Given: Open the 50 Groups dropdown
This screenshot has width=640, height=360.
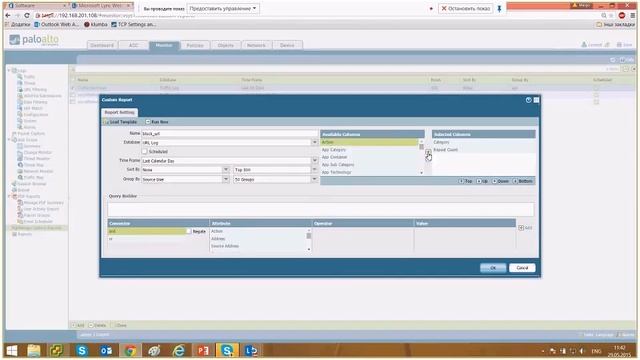Looking at the screenshot, I should point(314,179).
